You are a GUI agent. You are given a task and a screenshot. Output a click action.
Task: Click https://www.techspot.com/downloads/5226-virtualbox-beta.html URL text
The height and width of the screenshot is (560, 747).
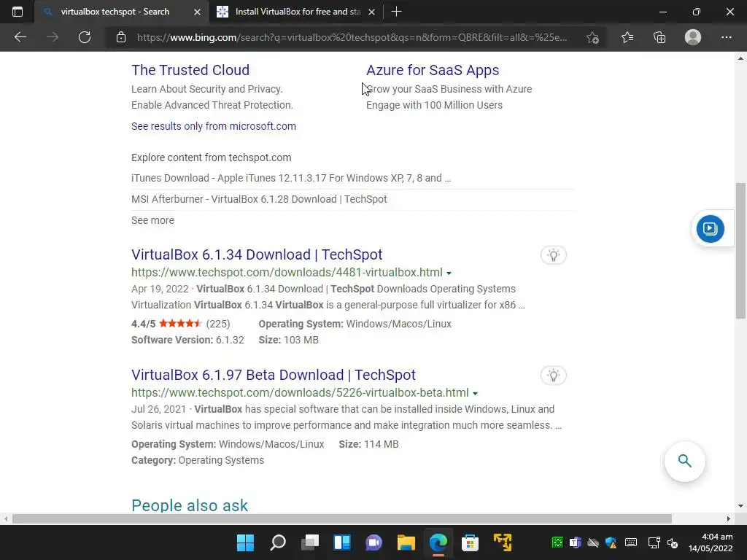pyautogui.click(x=300, y=393)
